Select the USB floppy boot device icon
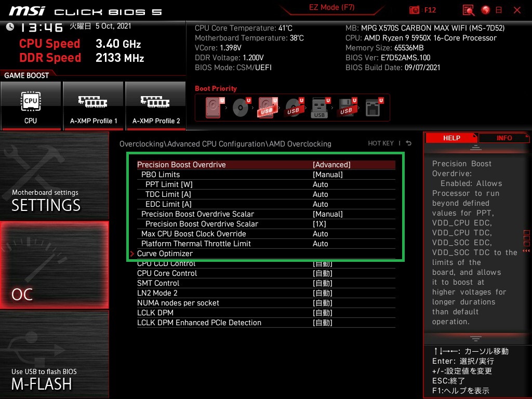Image resolution: width=532 pixels, height=399 pixels. [x=347, y=108]
